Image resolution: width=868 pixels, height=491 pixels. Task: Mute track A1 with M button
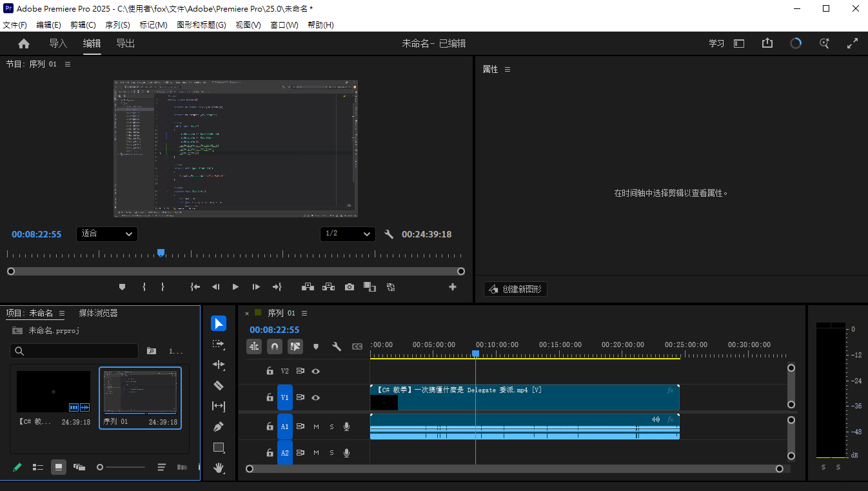click(316, 426)
